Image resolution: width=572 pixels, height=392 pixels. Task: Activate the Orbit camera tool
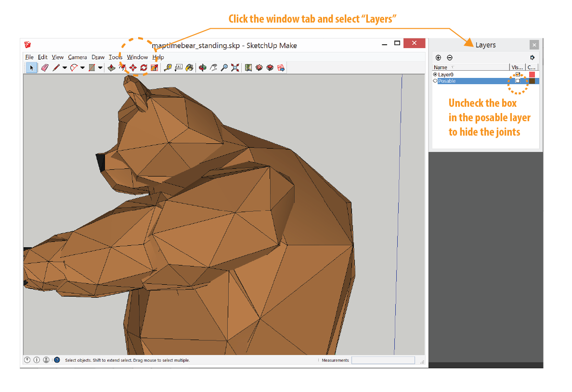tap(202, 68)
